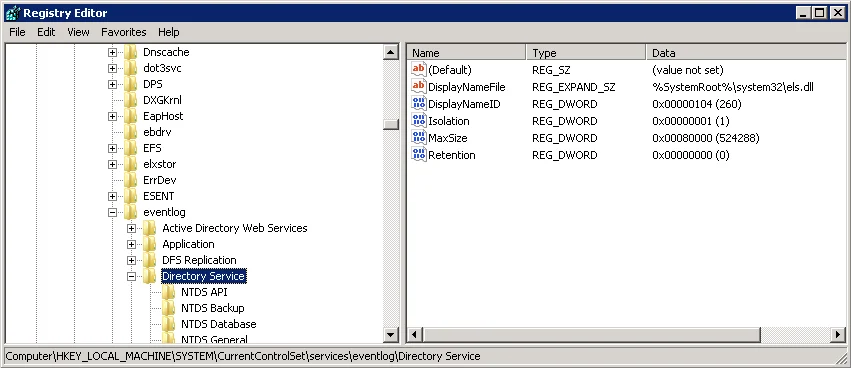
Task: Select the ErrDev key label
Action: 160,180
